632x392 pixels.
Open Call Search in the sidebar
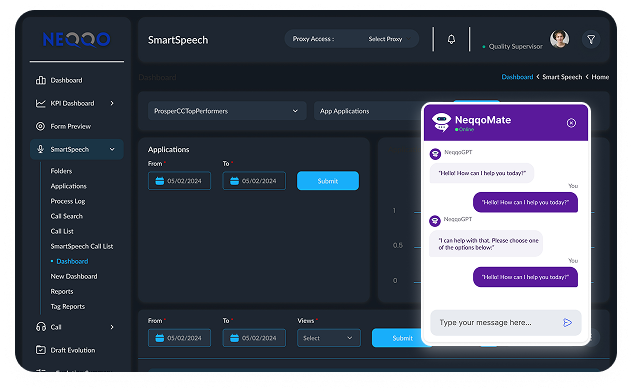pyautogui.click(x=67, y=216)
